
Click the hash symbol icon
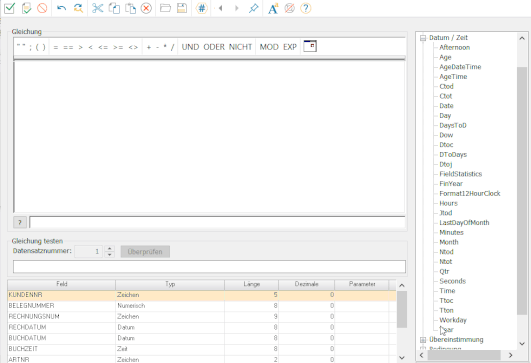201,8
